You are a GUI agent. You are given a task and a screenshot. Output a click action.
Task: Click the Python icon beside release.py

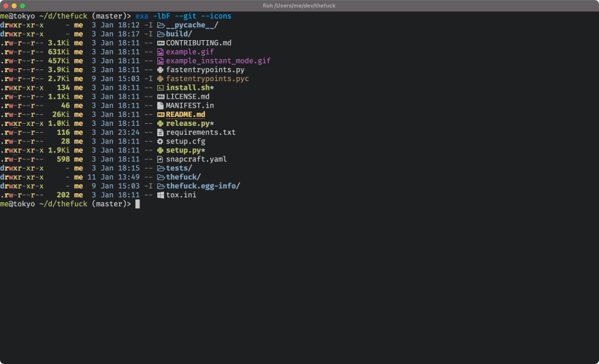tap(161, 123)
